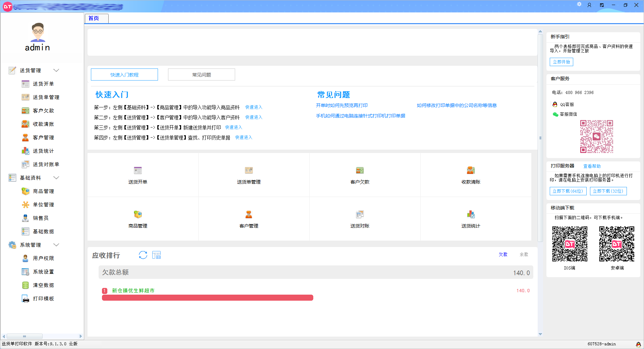The image size is (644, 349).
Task: Click 立即开始 in 新手指引
Action: [x=561, y=62]
